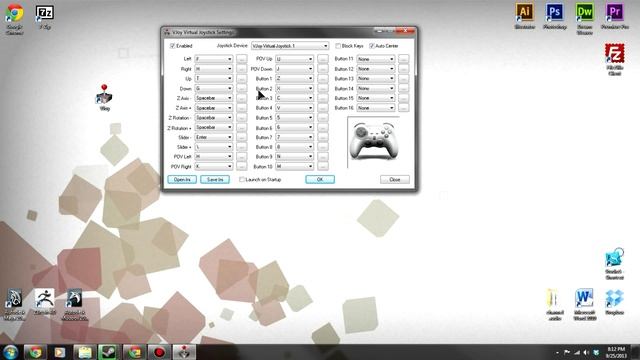Switch to VJoy joystick taskbar icon

pyautogui.click(x=184, y=352)
